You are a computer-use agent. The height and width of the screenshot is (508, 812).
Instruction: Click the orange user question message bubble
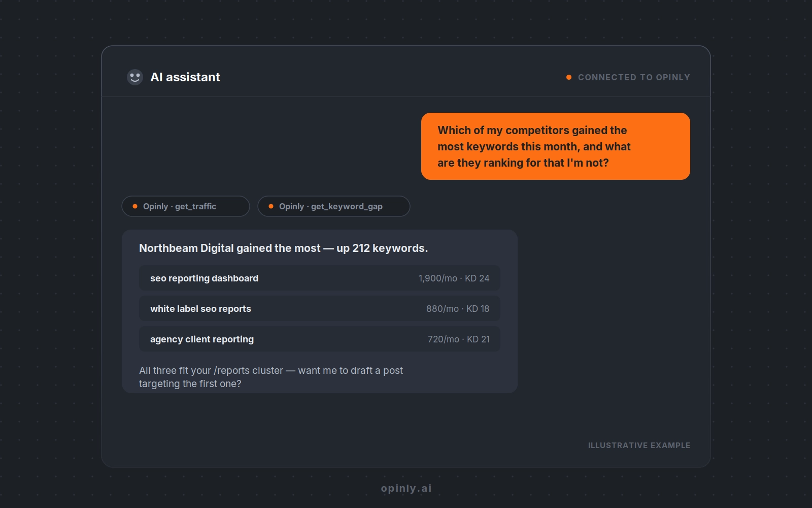(556, 146)
